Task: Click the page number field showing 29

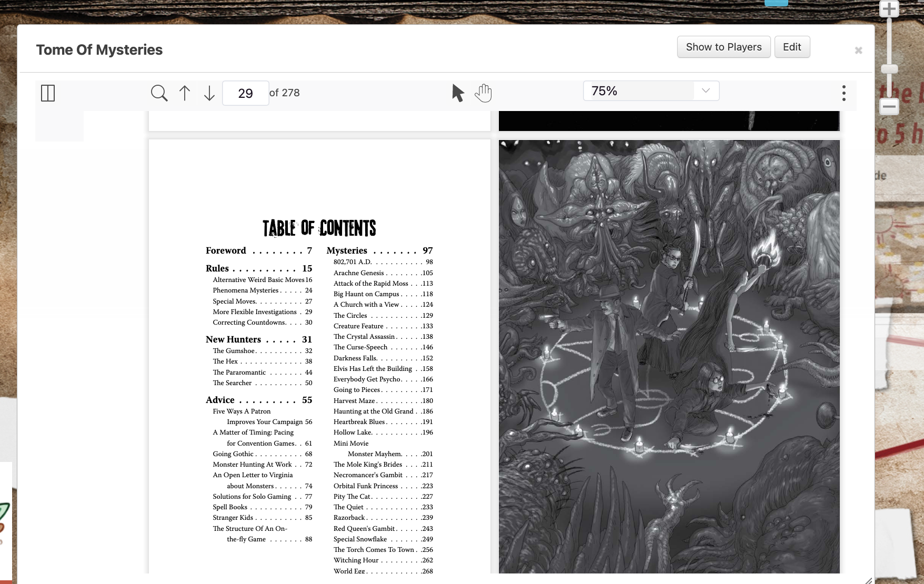Action: coord(245,93)
